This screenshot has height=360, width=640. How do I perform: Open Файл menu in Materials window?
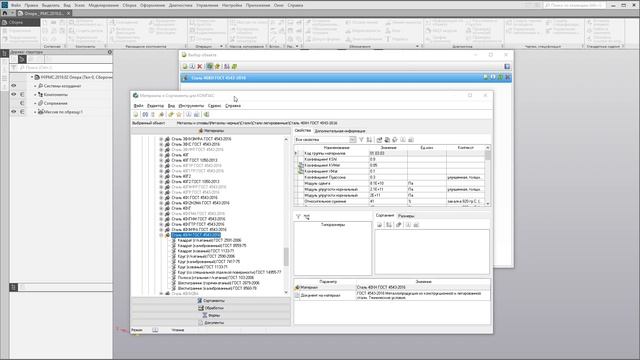(x=138, y=106)
